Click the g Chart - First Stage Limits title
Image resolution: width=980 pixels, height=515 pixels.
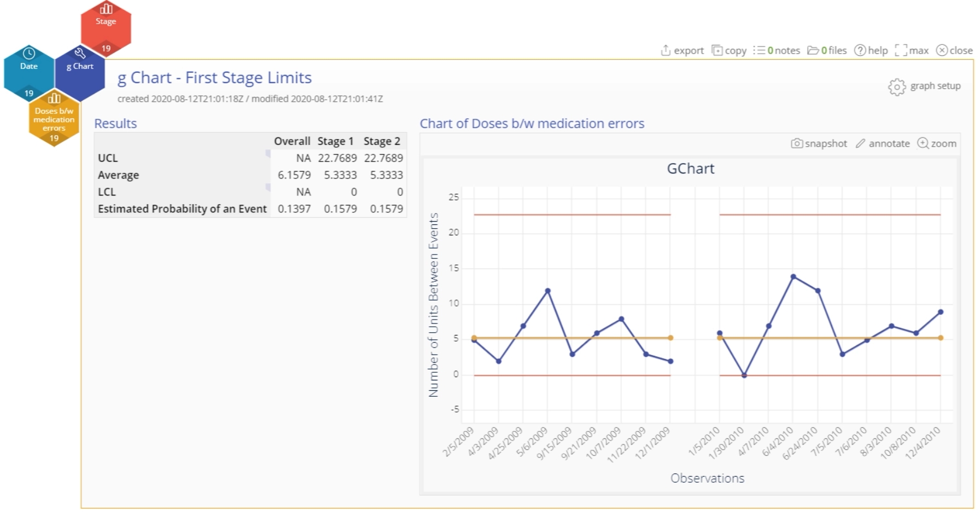coord(214,78)
